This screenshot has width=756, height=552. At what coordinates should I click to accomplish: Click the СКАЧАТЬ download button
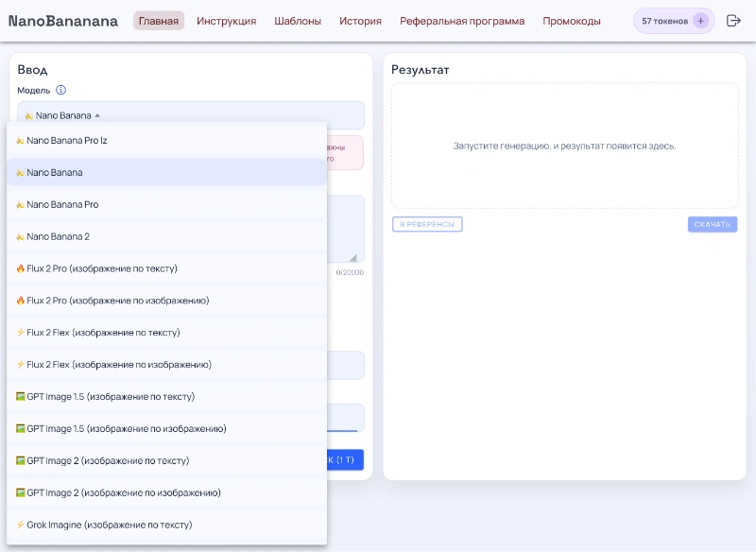[713, 224]
